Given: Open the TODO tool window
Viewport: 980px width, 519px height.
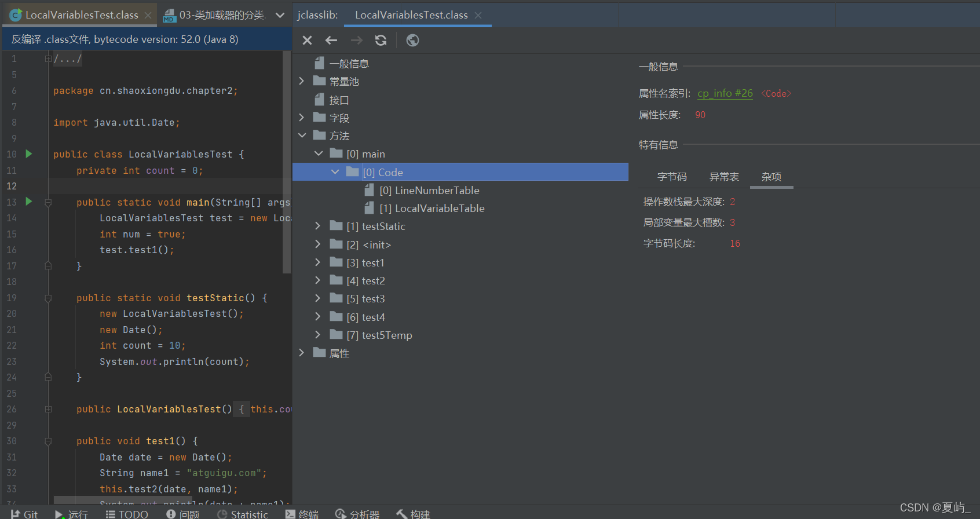Looking at the screenshot, I should [x=127, y=514].
